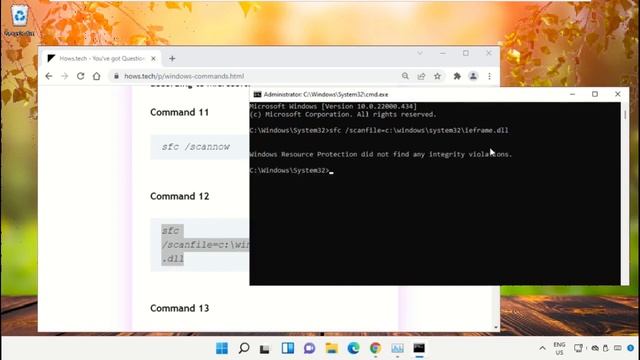The image size is (640, 360).
Task: Click the Command 12 heading
Action: [180, 196]
